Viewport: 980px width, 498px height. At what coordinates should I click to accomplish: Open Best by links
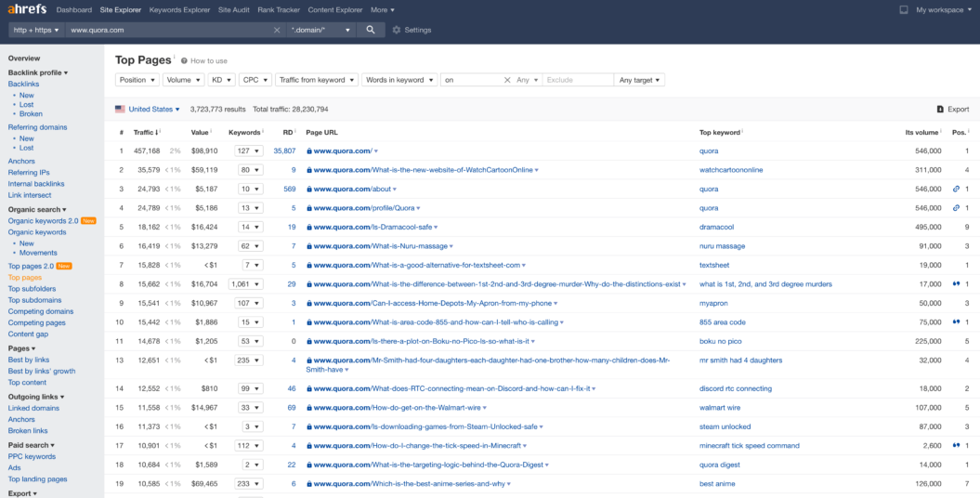[29, 360]
